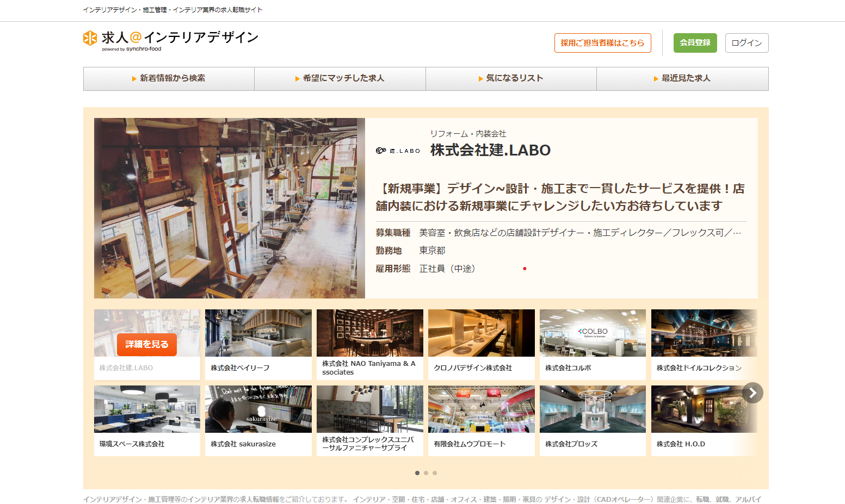Click the green 会員登録 button
This screenshot has height=504, width=845.
pyautogui.click(x=695, y=43)
